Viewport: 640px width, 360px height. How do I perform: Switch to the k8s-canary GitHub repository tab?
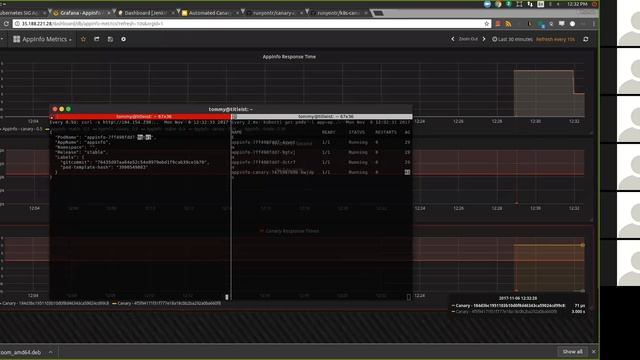tap(340, 13)
